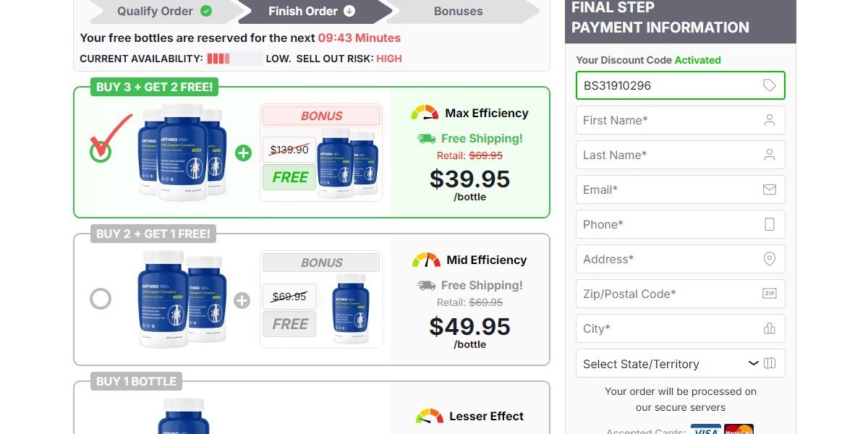Click the green plus icon in Buy 3 offer
Screen dimensions: 868x434
pyautogui.click(x=244, y=153)
